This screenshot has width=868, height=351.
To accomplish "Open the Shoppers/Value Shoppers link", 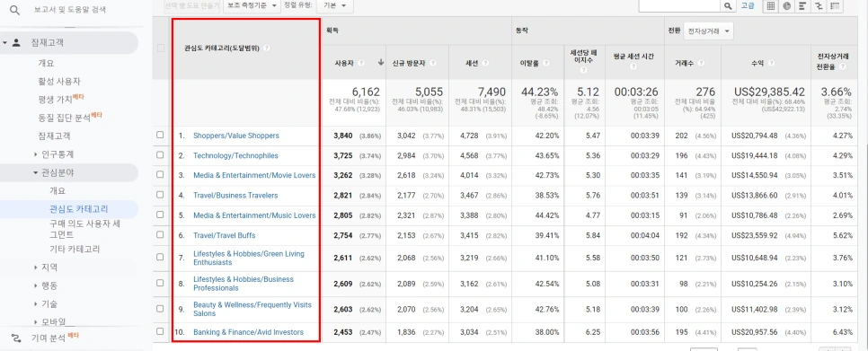I will pos(235,136).
